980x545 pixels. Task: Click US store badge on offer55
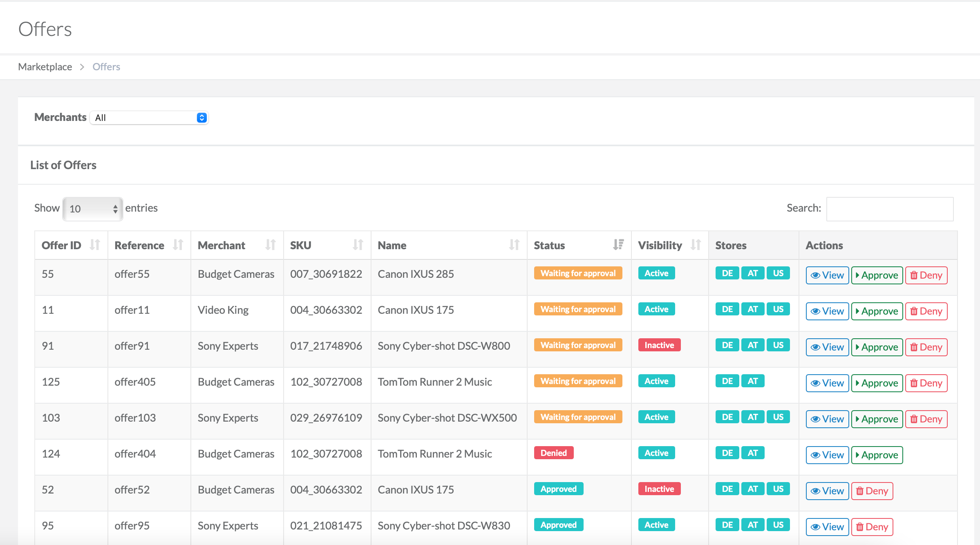pyautogui.click(x=778, y=273)
